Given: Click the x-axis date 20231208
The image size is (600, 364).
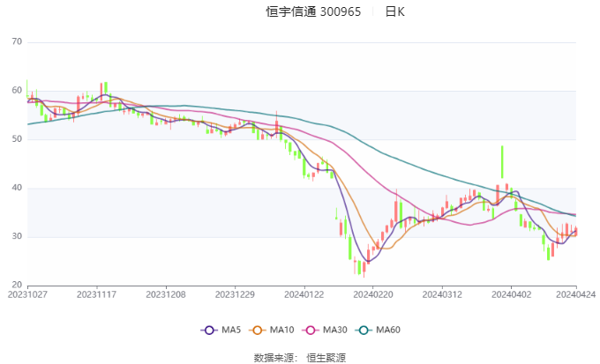Looking at the screenshot, I should 166,294.
